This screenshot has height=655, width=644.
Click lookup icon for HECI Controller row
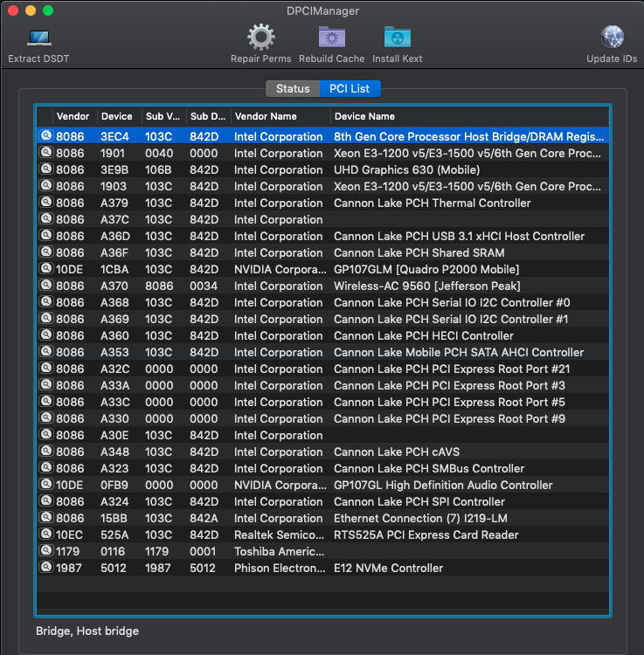46,335
